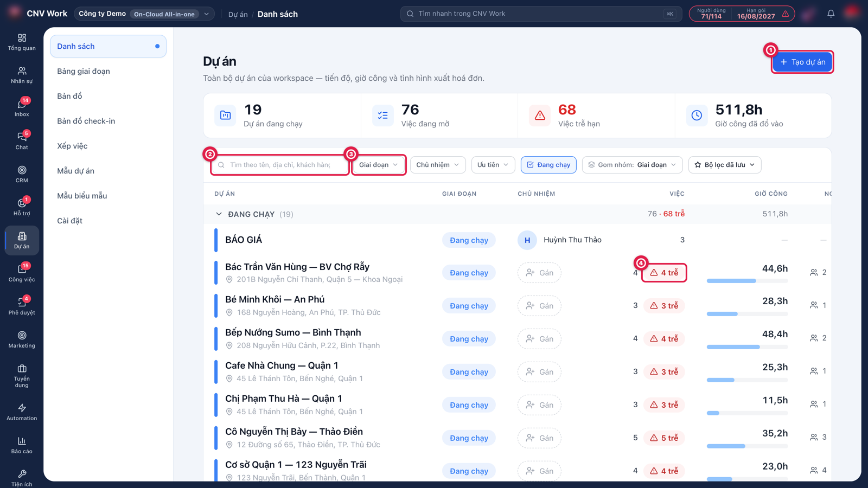Click the 5 trễ badge for Cô Nguyễn Thị Bảy
The width and height of the screenshot is (868, 488).
(x=664, y=438)
